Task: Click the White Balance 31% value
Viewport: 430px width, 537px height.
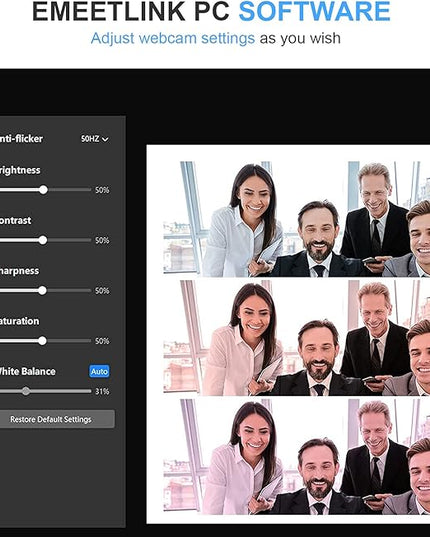Action: pyautogui.click(x=102, y=391)
